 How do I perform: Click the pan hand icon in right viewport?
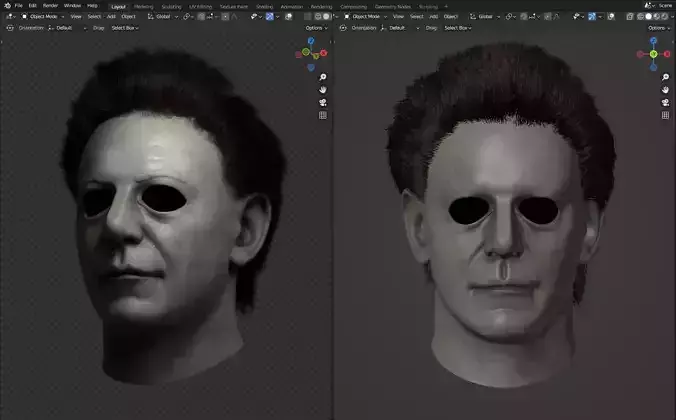pos(665,90)
